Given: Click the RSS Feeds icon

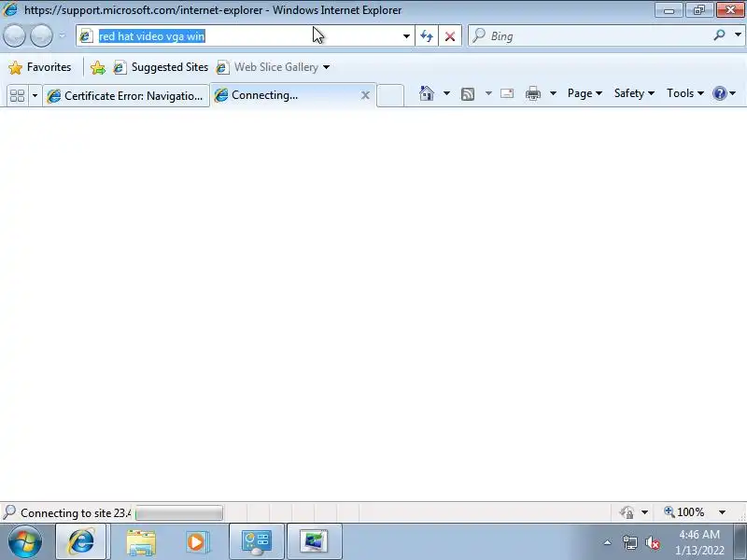Looking at the screenshot, I should pos(468,94).
